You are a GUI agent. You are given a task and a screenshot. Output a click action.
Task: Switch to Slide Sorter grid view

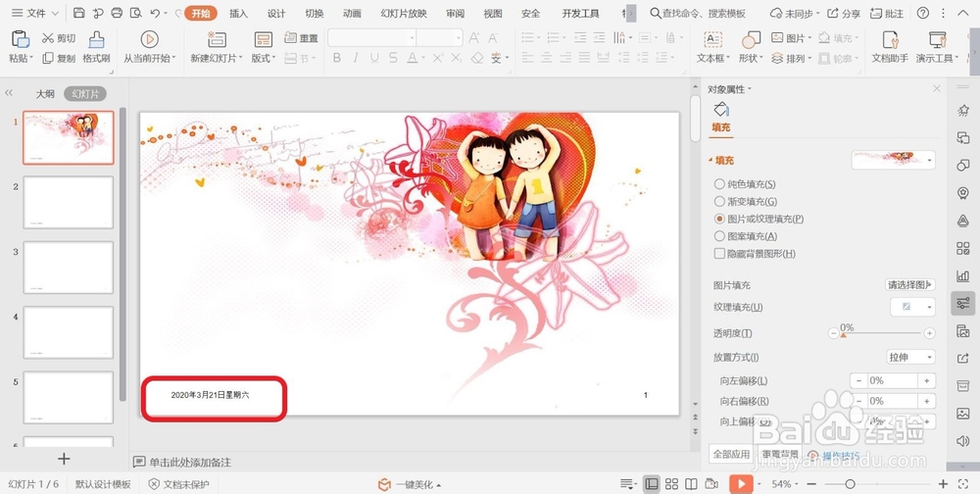click(672, 484)
